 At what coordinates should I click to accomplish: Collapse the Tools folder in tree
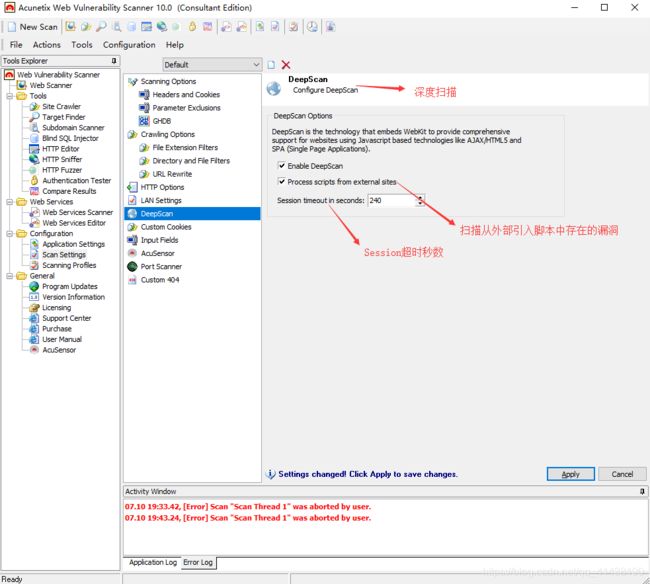[10, 96]
